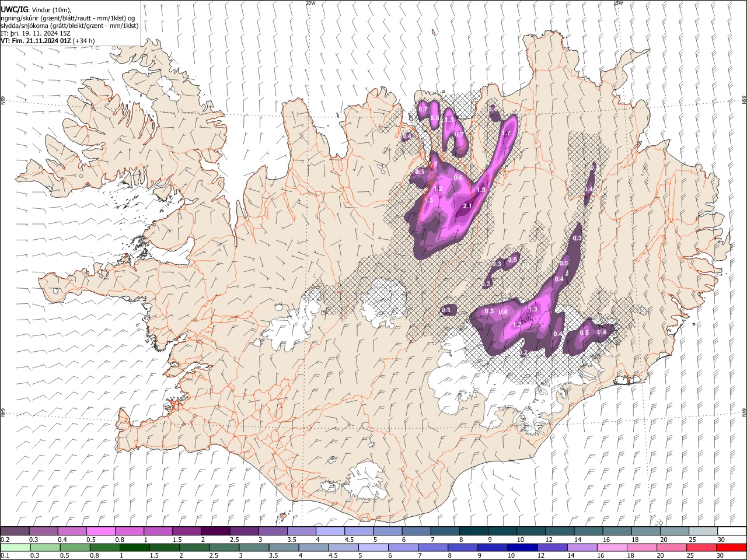Pick the bright pink swatch starting at 0.5 in snow legend

tap(100, 531)
